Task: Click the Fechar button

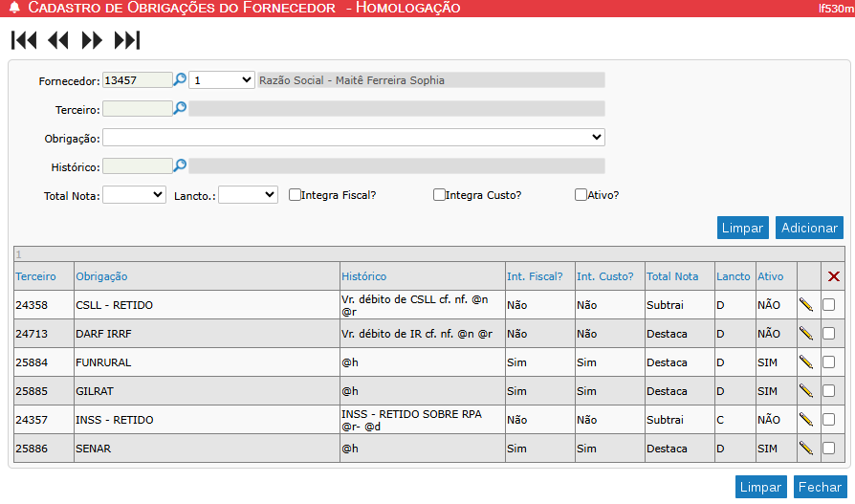Action: (820, 487)
